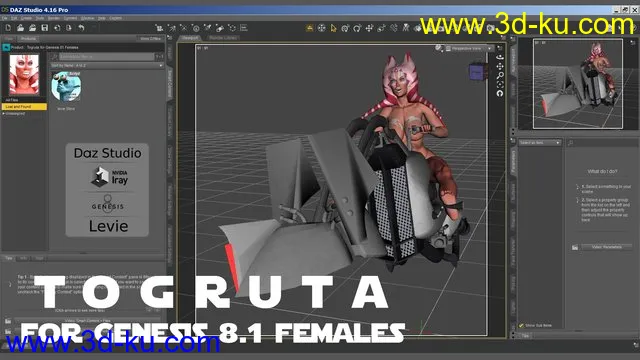
Task: Click the Work Offline button
Action: (151, 38)
